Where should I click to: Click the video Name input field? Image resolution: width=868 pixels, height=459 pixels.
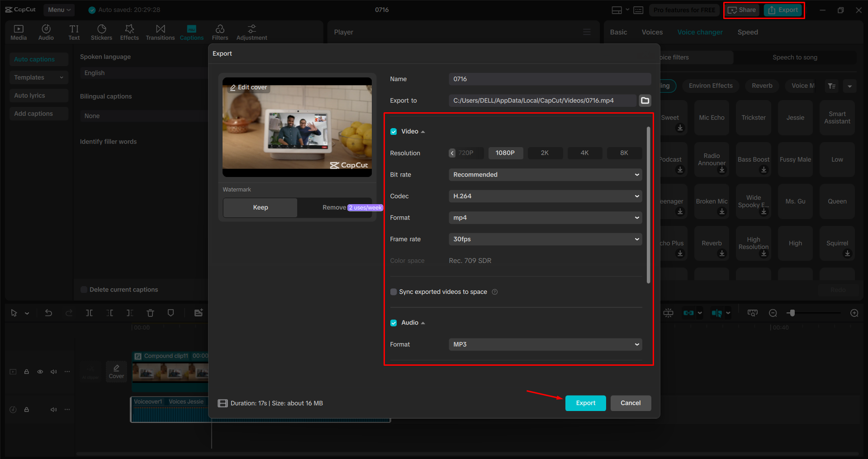pos(549,79)
